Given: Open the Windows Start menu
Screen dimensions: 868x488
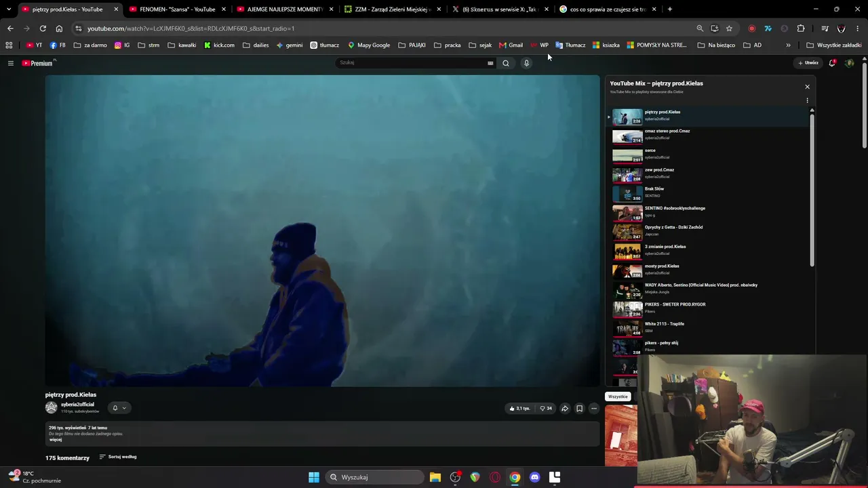Looking at the screenshot, I should click(314, 477).
